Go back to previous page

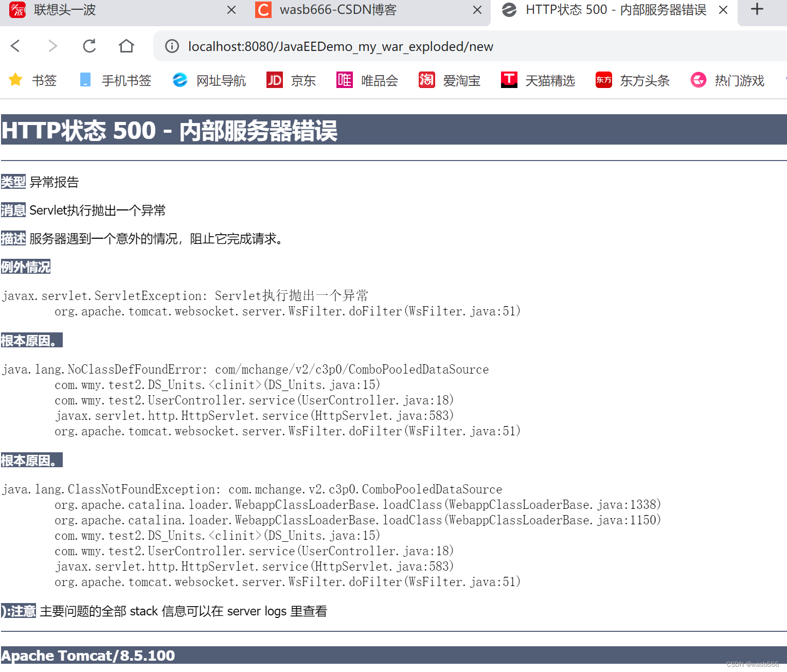[15, 46]
